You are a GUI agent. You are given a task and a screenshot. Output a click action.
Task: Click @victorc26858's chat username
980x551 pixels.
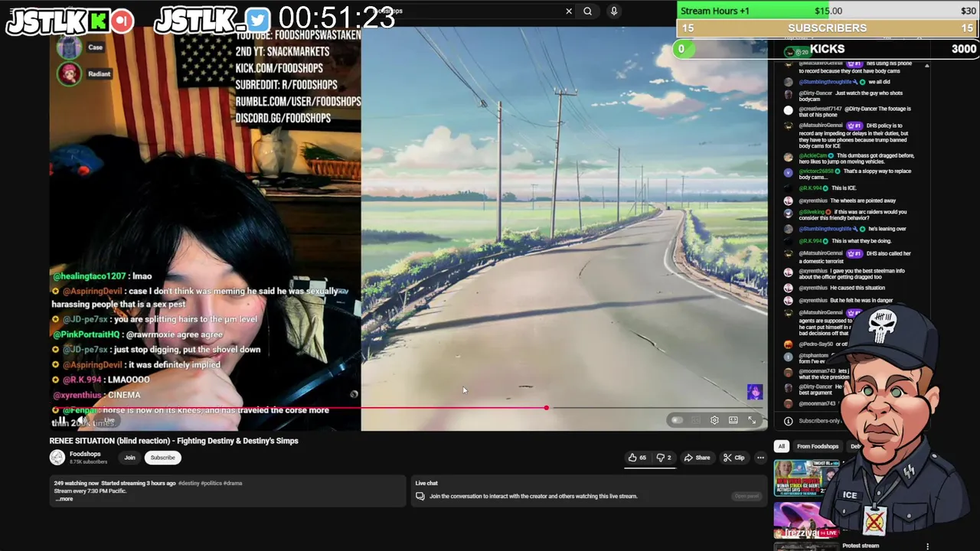[817, 171]
